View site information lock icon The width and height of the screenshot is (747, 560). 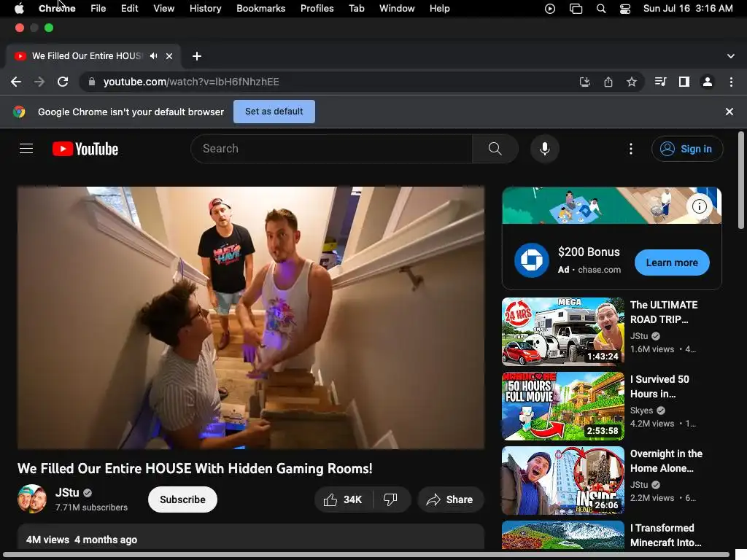coord(91,82)
